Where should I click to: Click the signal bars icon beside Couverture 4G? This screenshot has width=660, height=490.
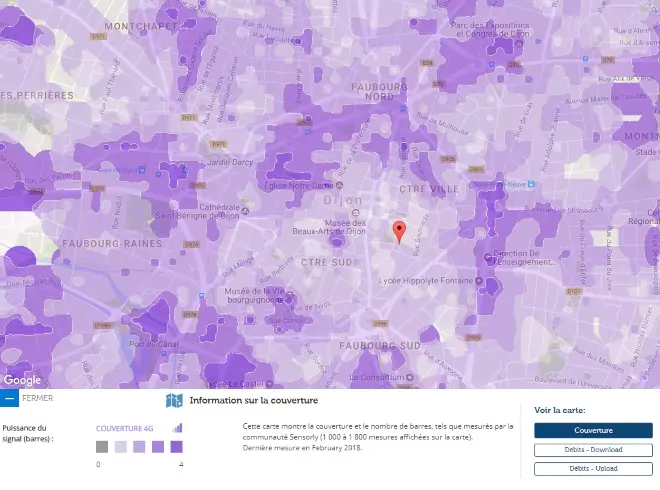pos(177,427)
